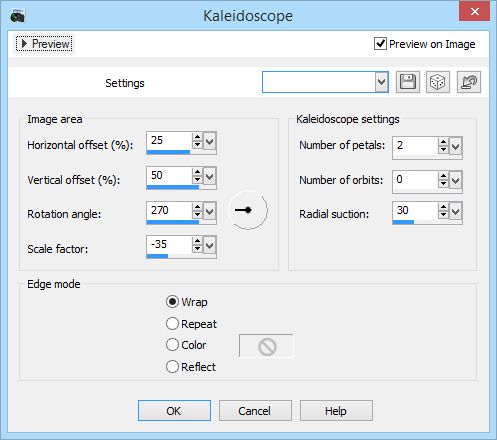Click the Scale factor value field
497x440 pixels.
[169, 244]
